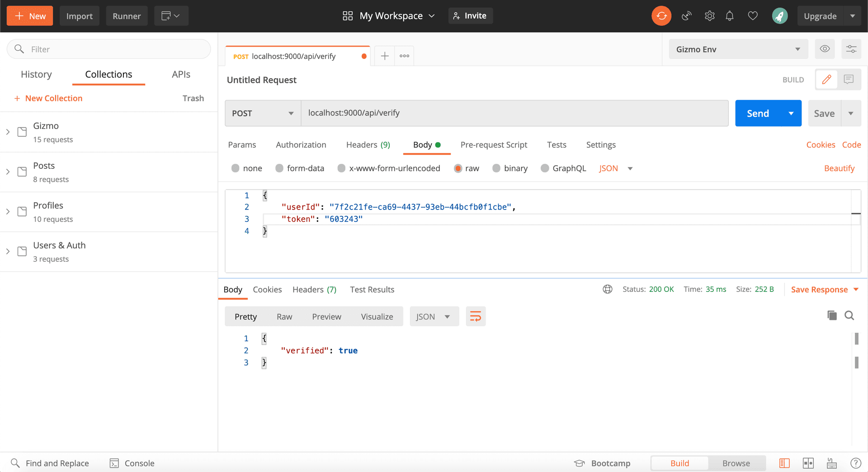
Task: Click the Send button
Action: tap(758, 113)
